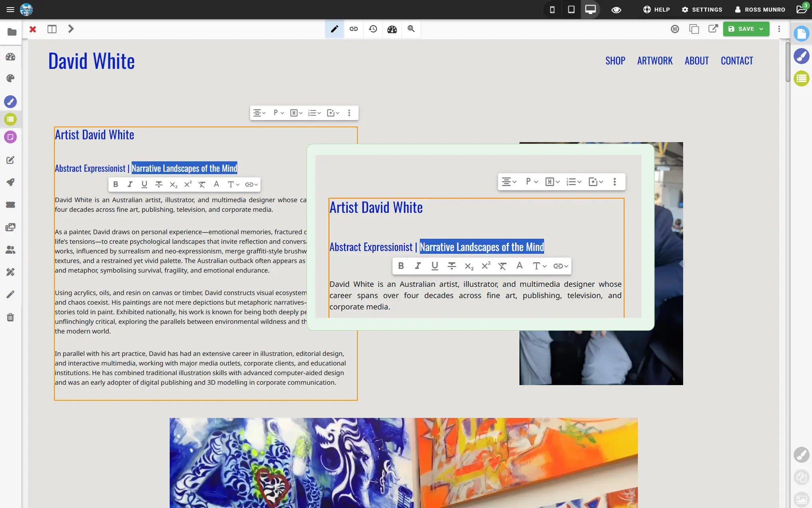Select the blue Design brush tool in left sidebar

coord(10,102)
